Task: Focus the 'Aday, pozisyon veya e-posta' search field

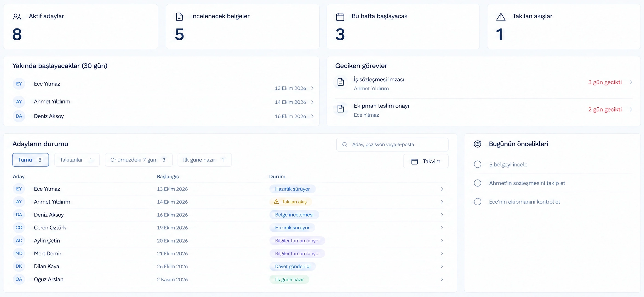Action: [392, 145]
